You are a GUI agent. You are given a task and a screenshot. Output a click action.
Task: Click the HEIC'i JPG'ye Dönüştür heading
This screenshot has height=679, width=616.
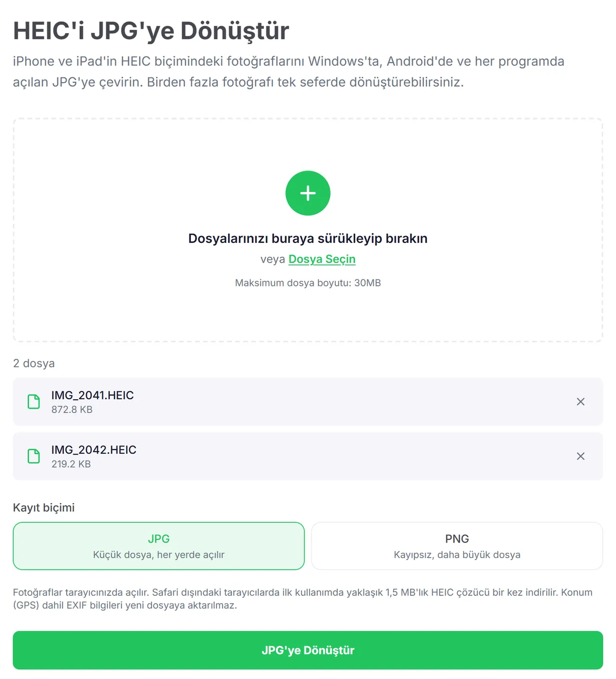click(x=151, y=31)
